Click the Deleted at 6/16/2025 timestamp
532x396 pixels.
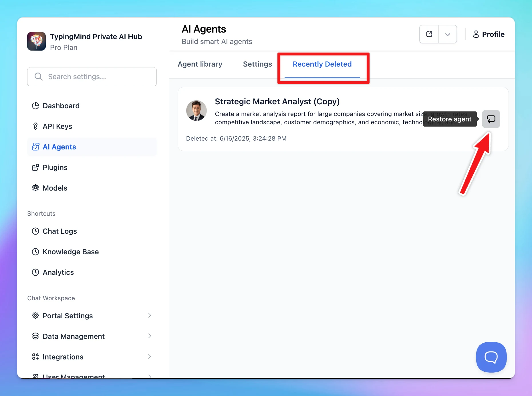(x=236, y=139)
